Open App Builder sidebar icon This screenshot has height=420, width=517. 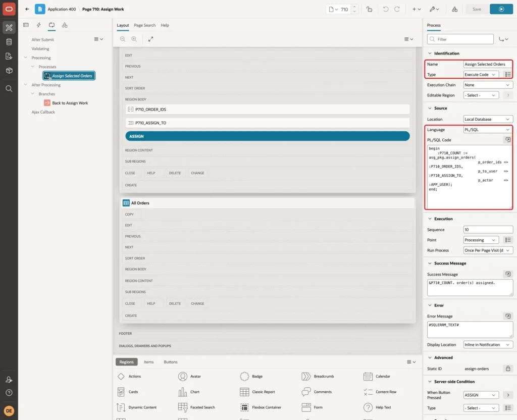tap(9, 28)
